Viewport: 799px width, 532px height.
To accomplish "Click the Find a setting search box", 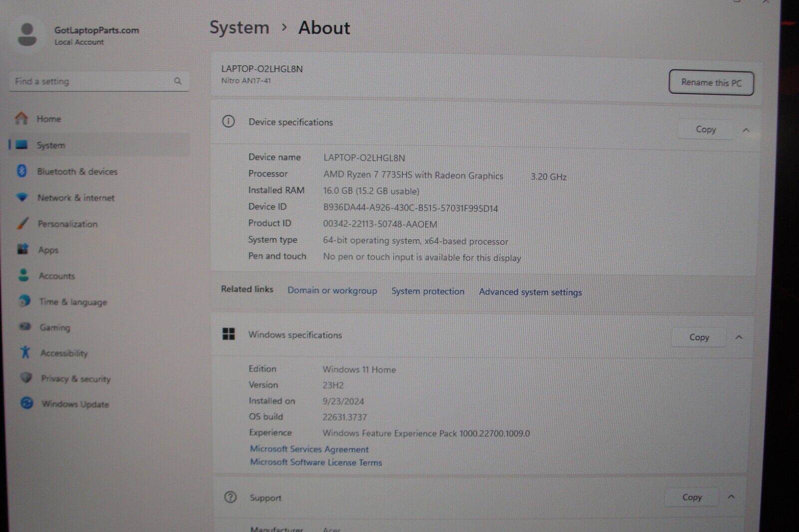I will pyautogui.click(x=92, y=81).
